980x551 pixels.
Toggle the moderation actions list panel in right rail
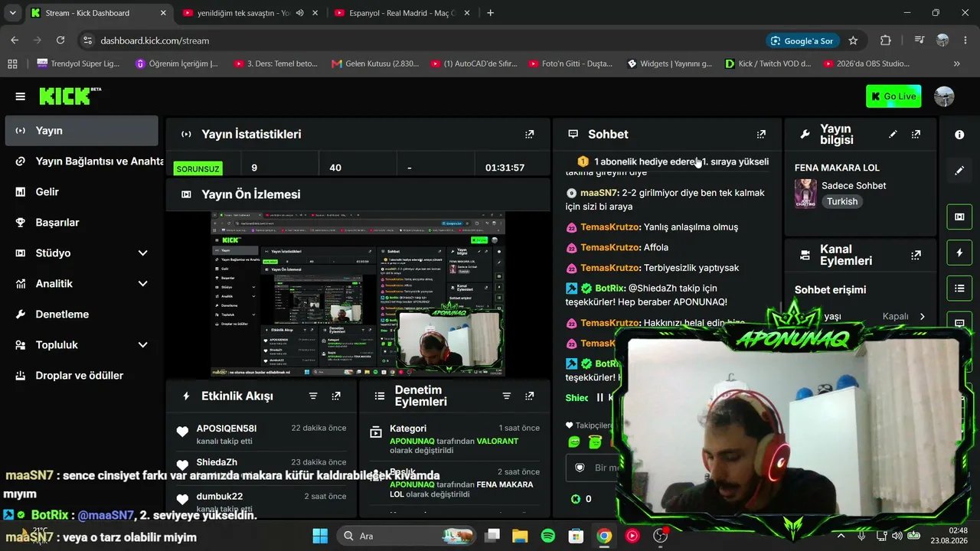[x=959, y=289]
